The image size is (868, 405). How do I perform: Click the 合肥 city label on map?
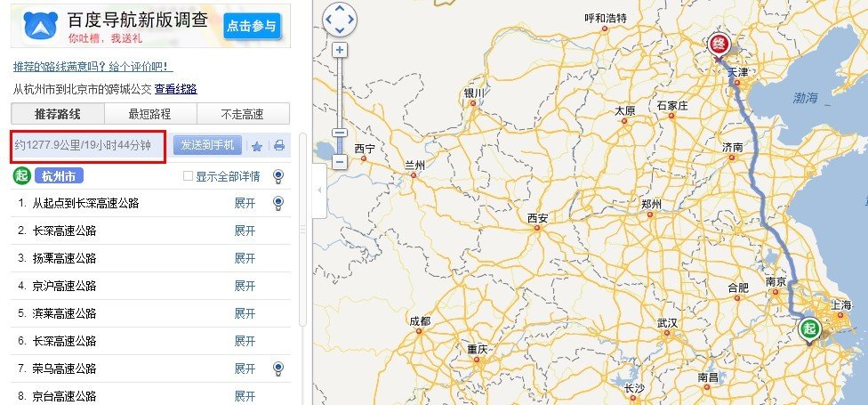click(738, 288)
